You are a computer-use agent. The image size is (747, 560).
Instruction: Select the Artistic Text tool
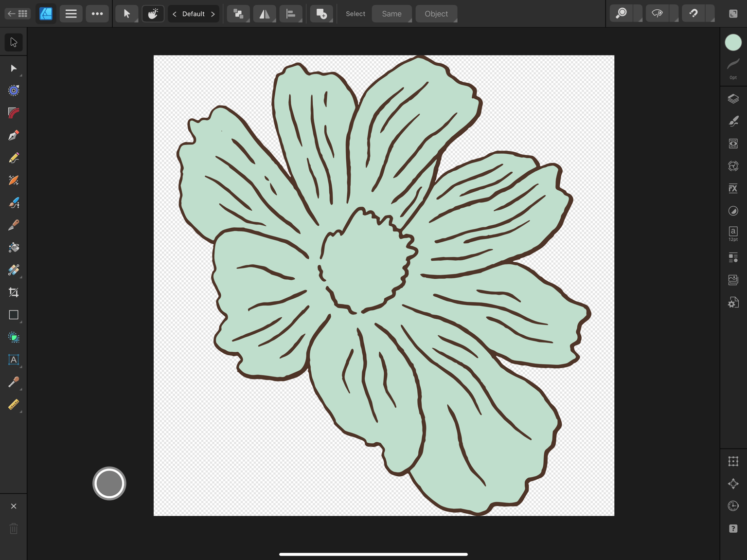click(14, 360)
